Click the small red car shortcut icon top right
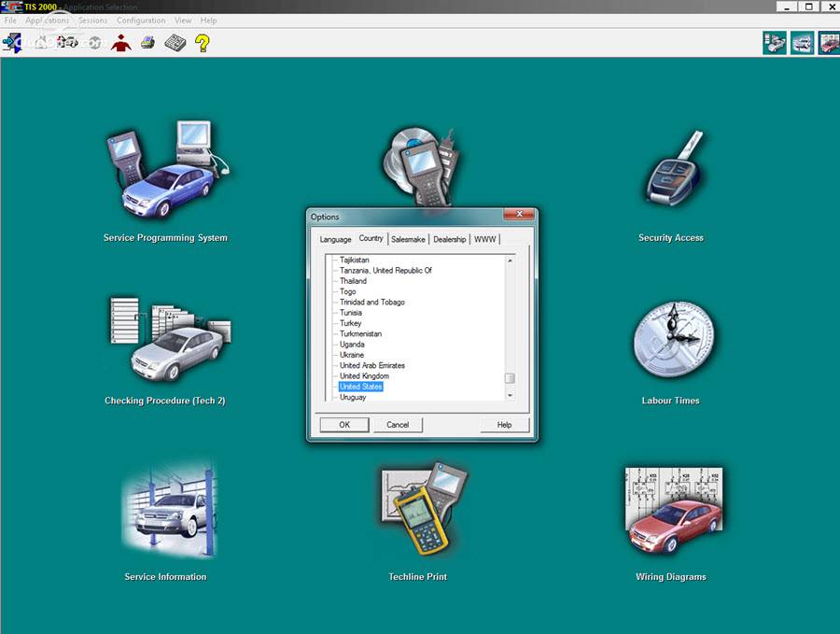The height and width of the screenshot is (634, 840). coord(830,43)
